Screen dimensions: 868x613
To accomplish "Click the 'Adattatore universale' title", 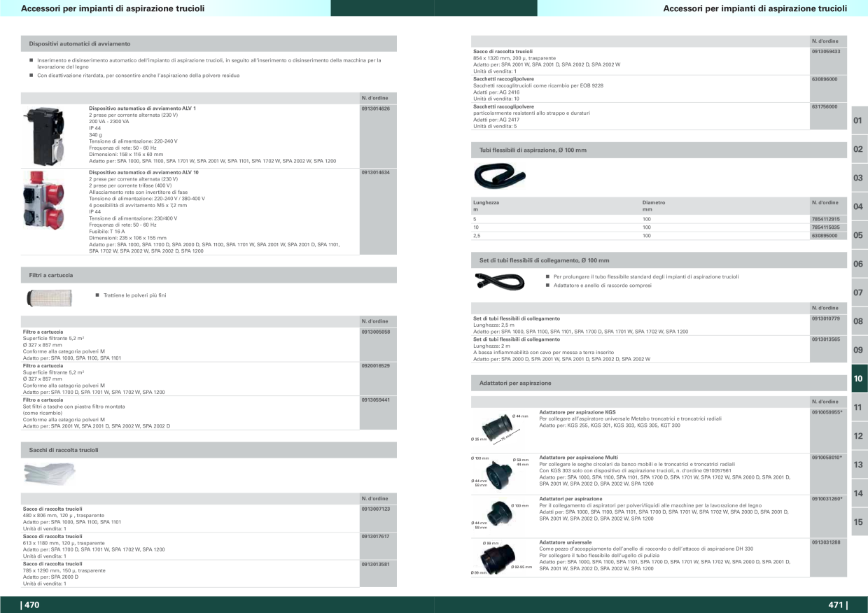I will pyautogui.click(x=565, y=542).
